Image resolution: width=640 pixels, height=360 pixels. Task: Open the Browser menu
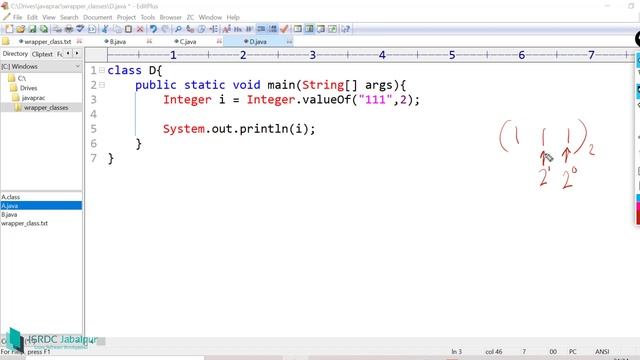point(170,17)
